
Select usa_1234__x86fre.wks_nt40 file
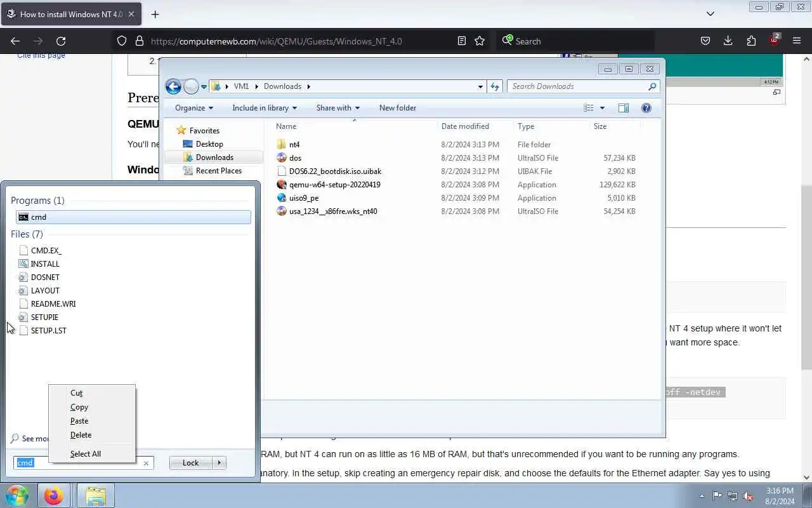[333, 211]
